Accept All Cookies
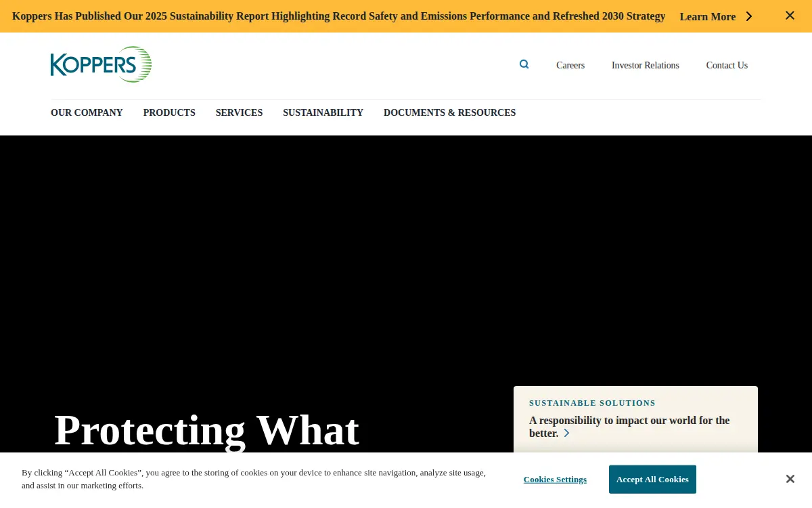This screenshot has height=508, width=812. (x=652, y=479)
